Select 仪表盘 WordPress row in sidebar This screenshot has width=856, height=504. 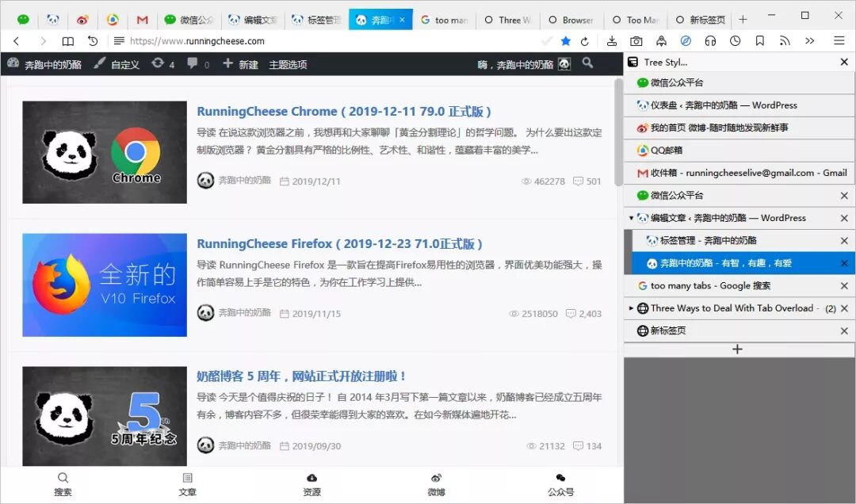739,105
